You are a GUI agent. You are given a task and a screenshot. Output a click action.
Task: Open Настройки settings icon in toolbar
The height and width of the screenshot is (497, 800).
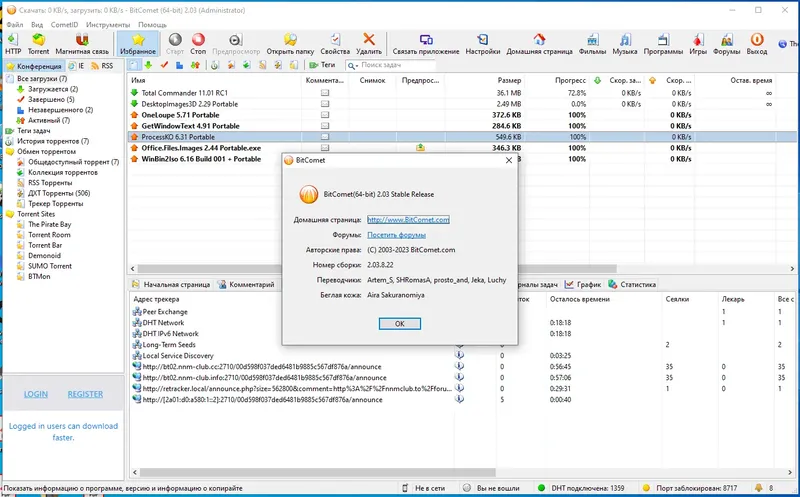point(483,43)
